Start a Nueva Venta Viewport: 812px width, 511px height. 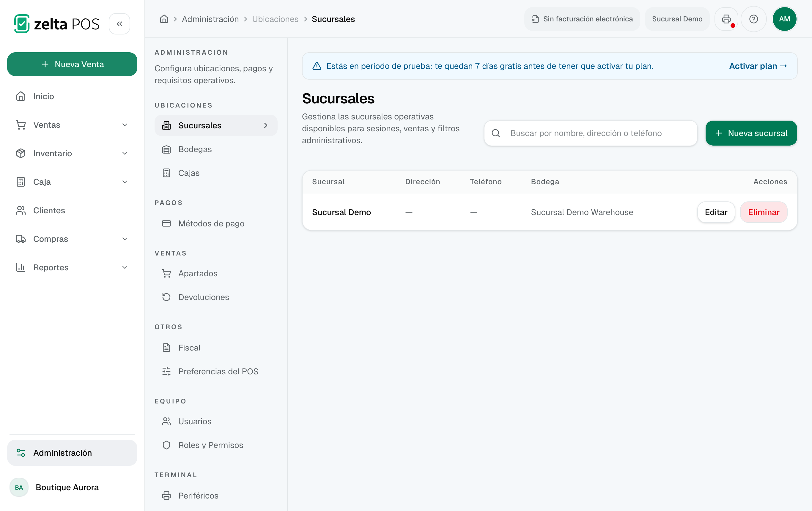tap(72, 64)
